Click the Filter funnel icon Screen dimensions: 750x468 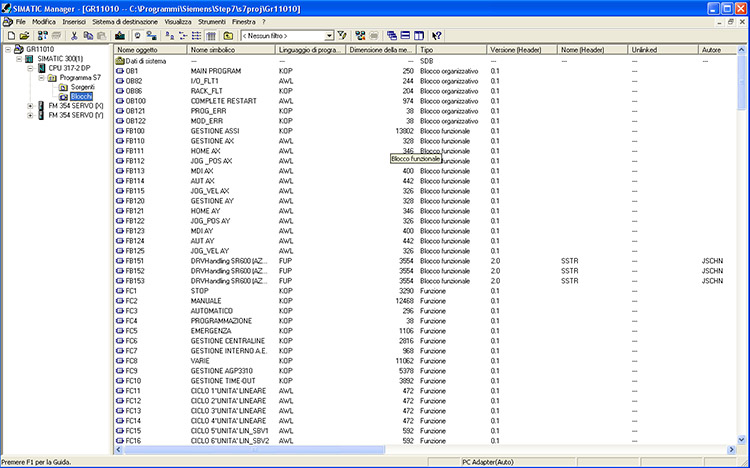[342, 35]
